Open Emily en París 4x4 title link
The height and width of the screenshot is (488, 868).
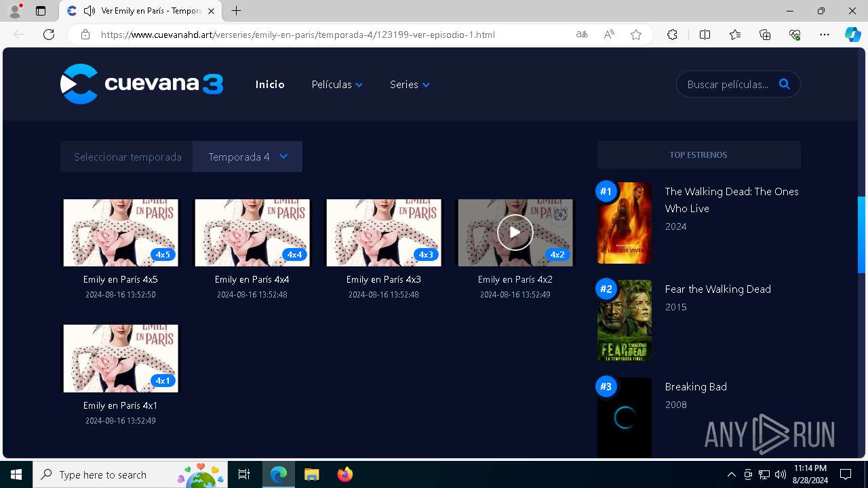coord(252,279)
